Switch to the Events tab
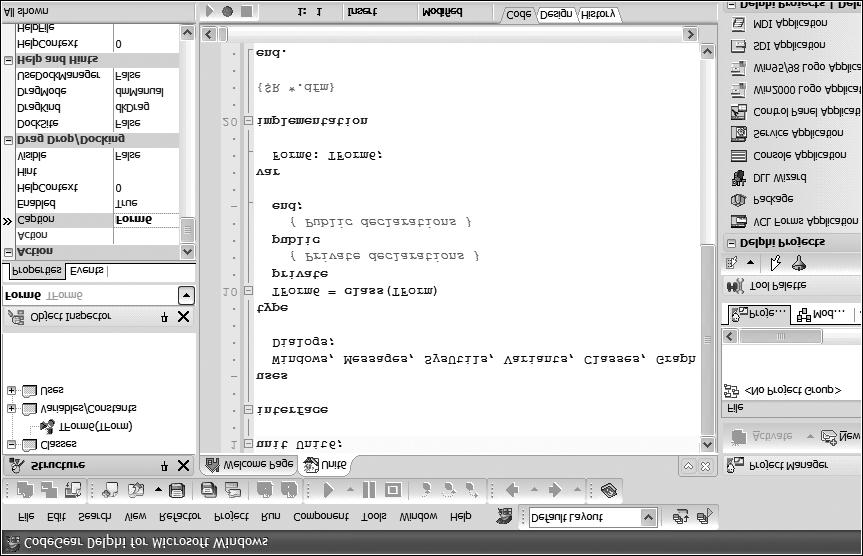 click(x=87, y=270)
